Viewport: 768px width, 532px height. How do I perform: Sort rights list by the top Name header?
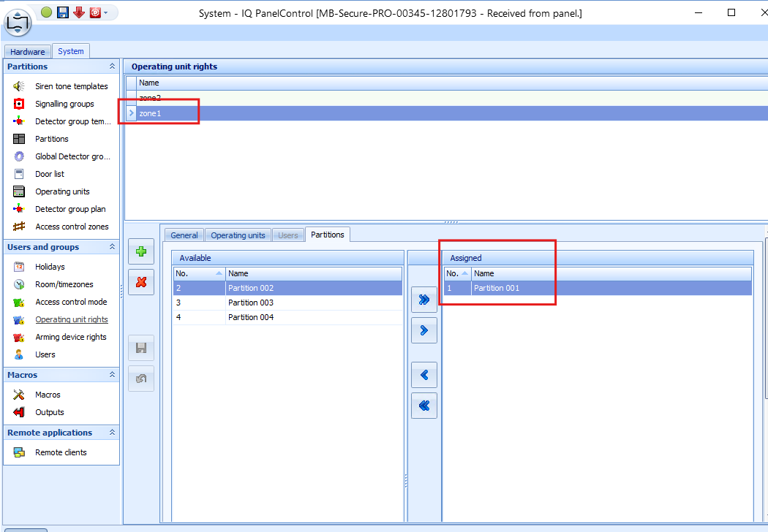pyautogui.click(x=451, y=83)
